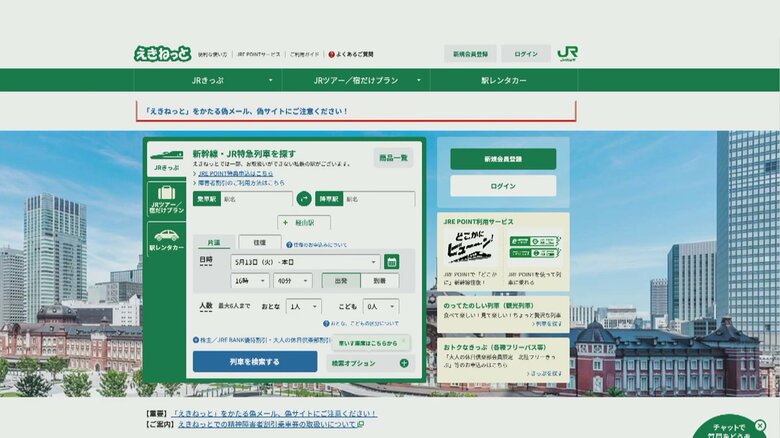This screenshot has width=780, height=438.
Task: Select the JRきっぷ train sidebar icon
Action: tap(166, 157)
